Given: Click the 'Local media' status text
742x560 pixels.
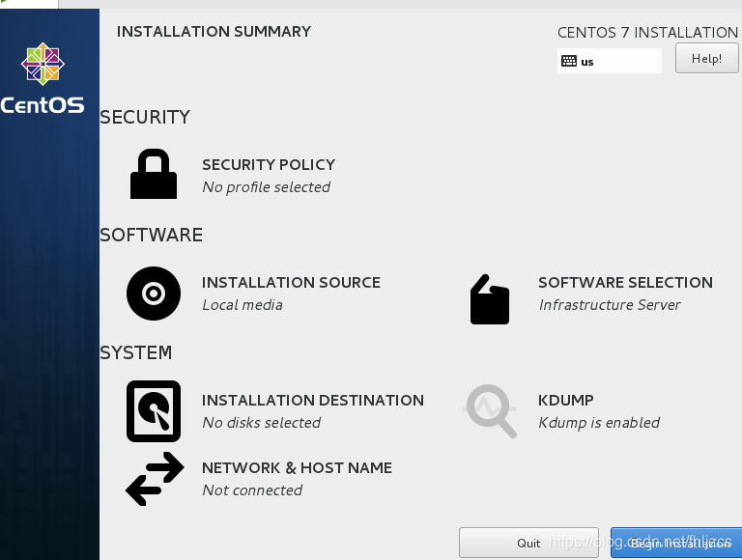Looking at the screenshot, I should [243, 305].
